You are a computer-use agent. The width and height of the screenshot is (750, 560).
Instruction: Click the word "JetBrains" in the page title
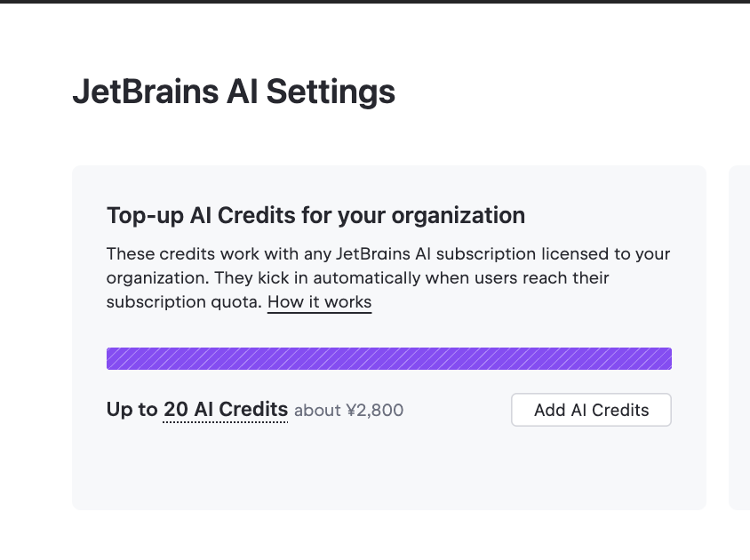pos(144,92)
